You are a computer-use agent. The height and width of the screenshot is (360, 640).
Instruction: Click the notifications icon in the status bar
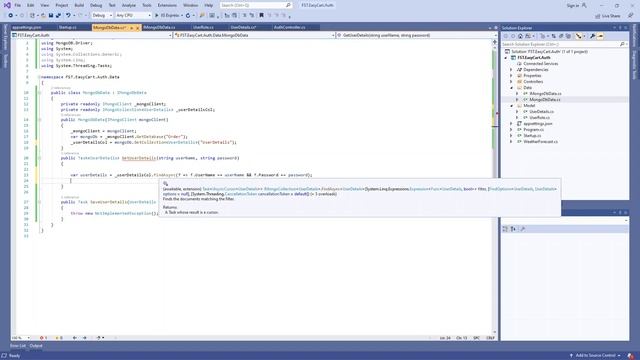[x=631, y=356]
